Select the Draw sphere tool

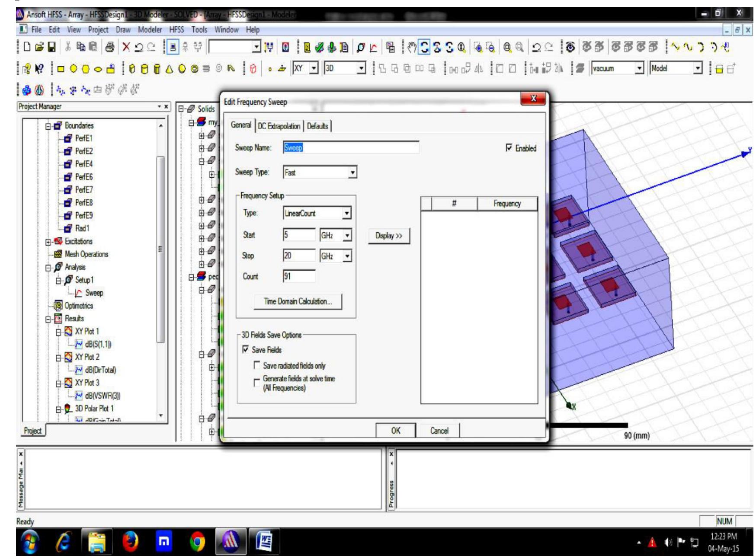click(182, 69)
